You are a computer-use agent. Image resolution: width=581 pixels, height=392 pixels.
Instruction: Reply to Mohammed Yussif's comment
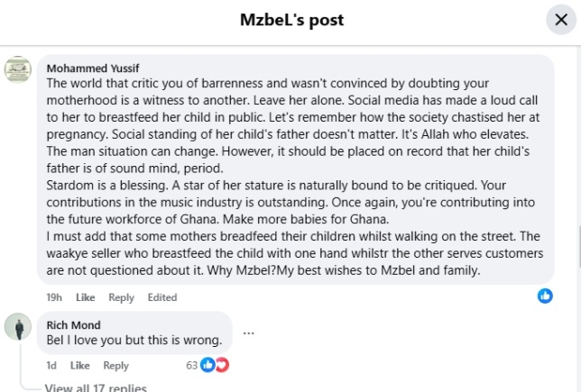point(121,297)
